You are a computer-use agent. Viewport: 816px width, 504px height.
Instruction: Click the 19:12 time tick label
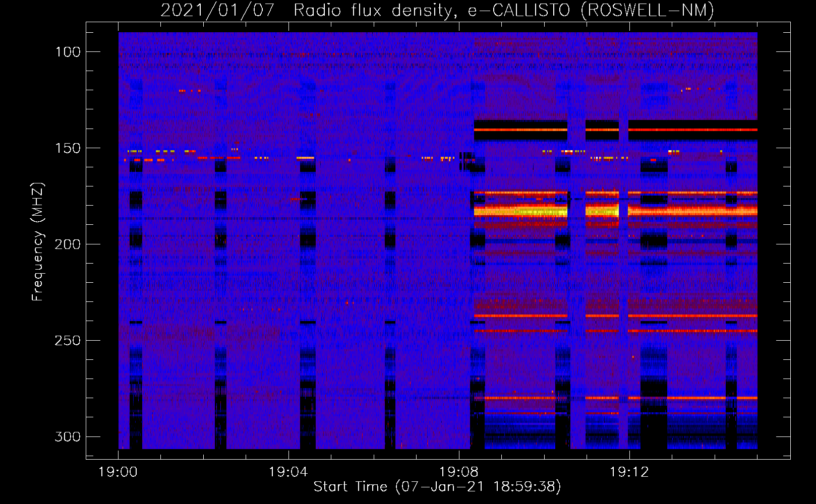pyautogui.click(x=629, y=472)
